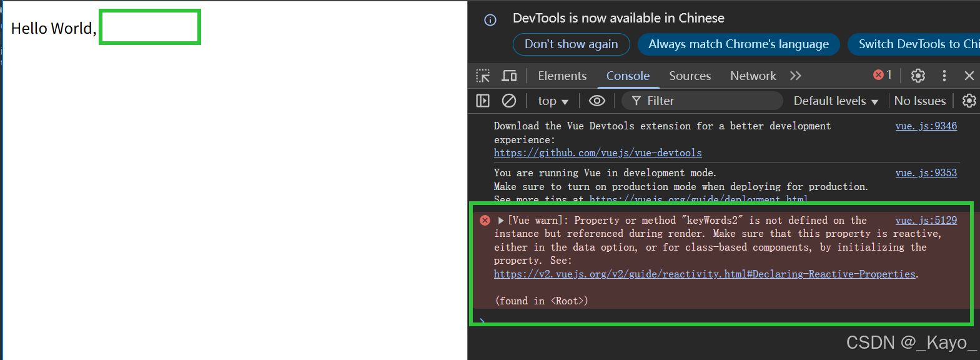
Task: Open source link vue.js:9353
Action: pyautogui.click(x=926, y=173)
